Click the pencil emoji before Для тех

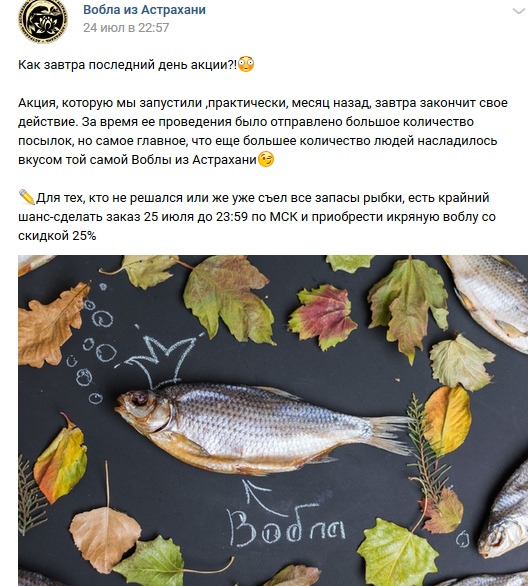[x=27, y=197]
